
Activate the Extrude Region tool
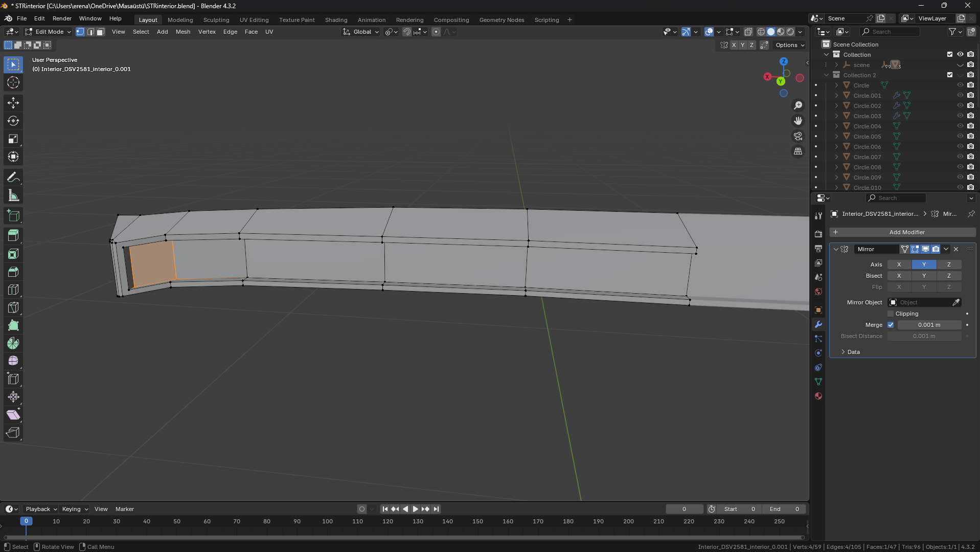click(13, 235)
